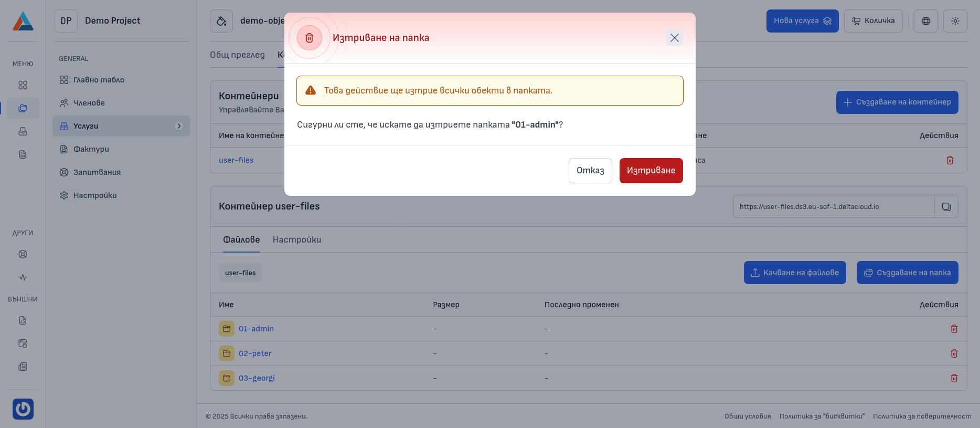This screenshot has height=428, width=980.
Task: Expand the Услуги menu chevron
Action: click(178, 126)
